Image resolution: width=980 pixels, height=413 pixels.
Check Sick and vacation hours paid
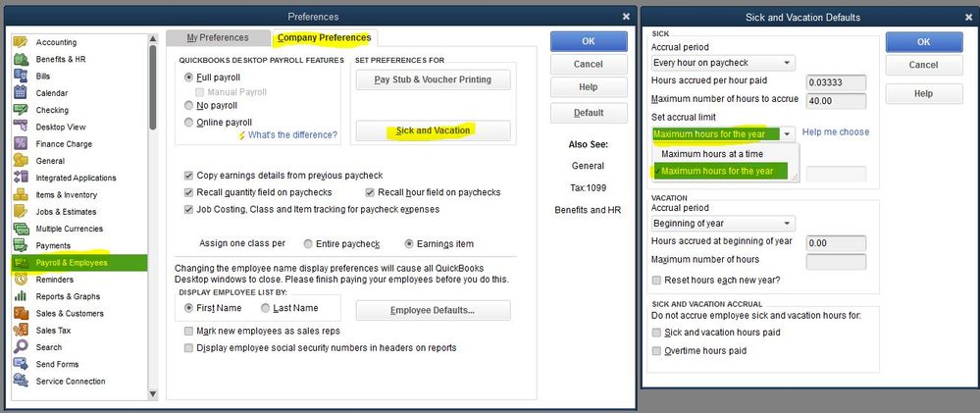point(656,333)
